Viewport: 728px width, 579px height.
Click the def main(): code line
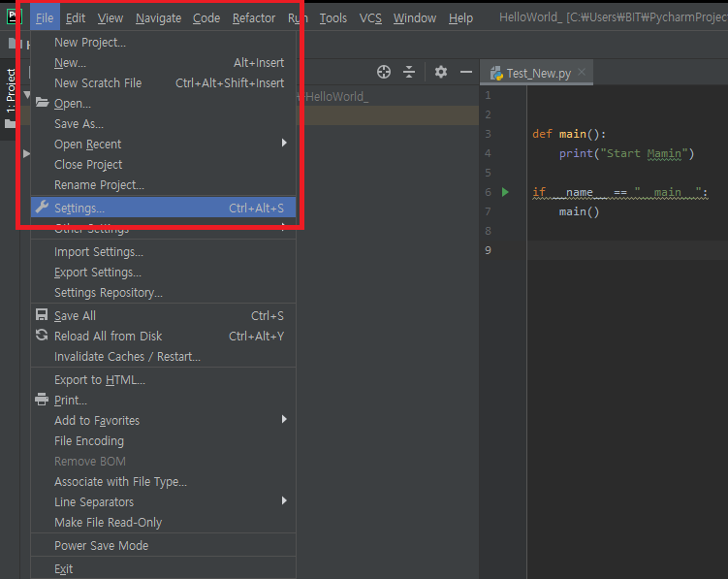tap(569, 134)
